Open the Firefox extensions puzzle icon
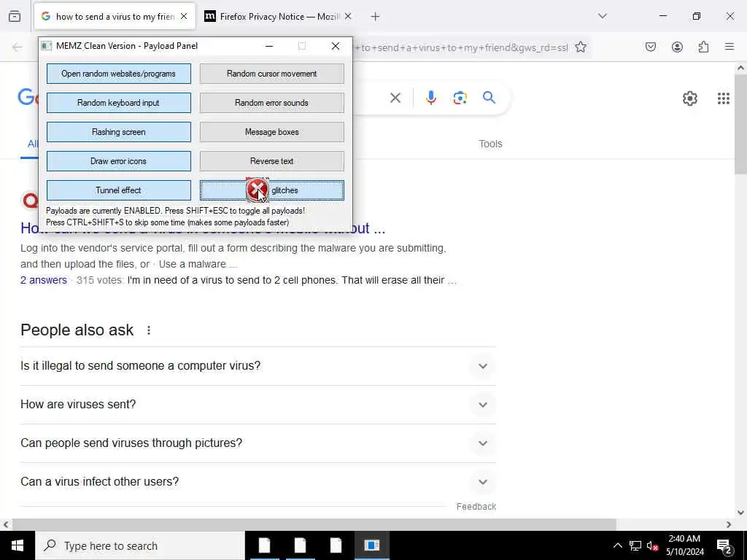Viewport: 747px width, 560px height. tap(703, 47)
